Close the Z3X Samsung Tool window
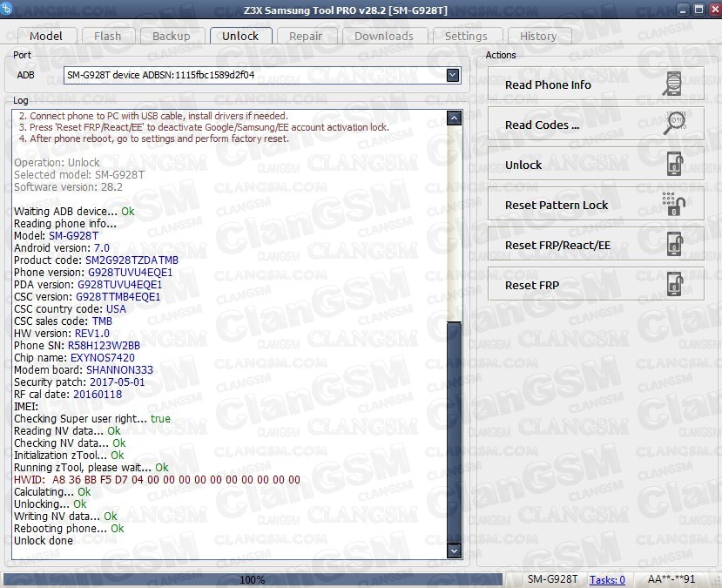722x588 pixels. (713, 10)
